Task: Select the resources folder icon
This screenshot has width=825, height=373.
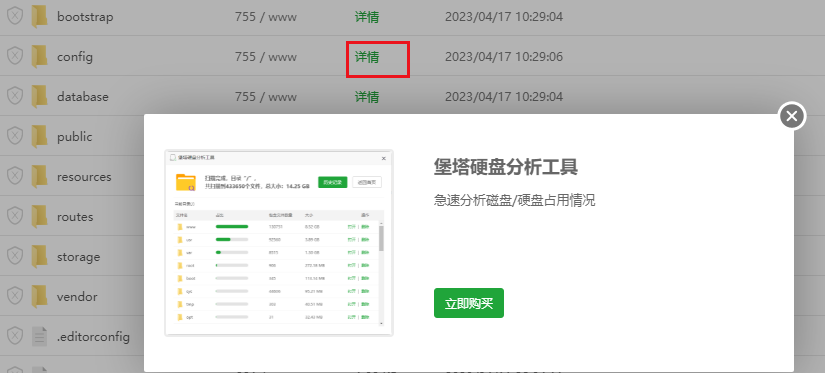Action: [39, 176]
